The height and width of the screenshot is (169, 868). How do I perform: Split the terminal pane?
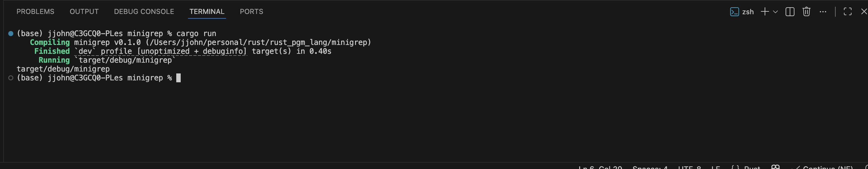tap(790, 12)
